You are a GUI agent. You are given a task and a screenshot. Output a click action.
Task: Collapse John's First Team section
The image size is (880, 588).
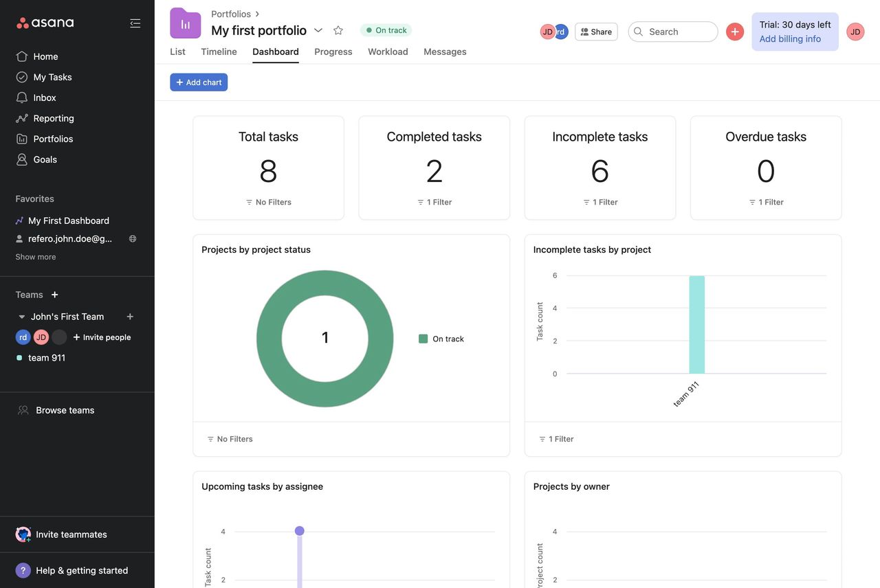[21, 317]
